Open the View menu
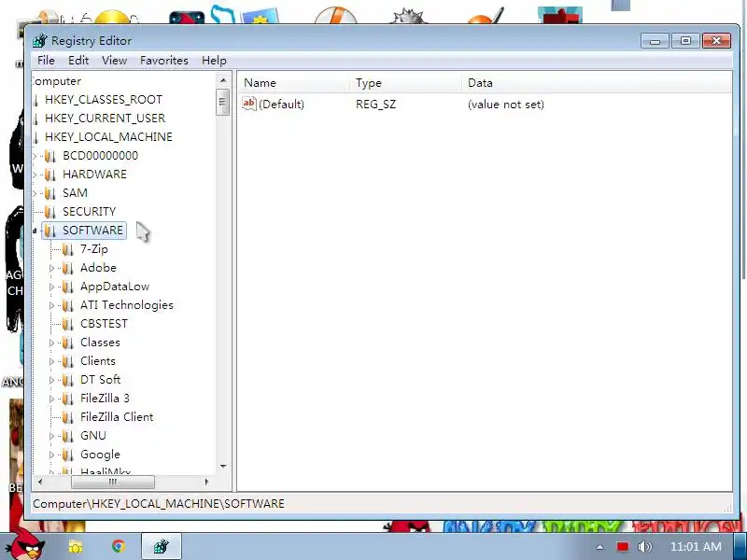The height and width of the screenshot is (560, 747). pyautogui.click(x=114, y=61)
